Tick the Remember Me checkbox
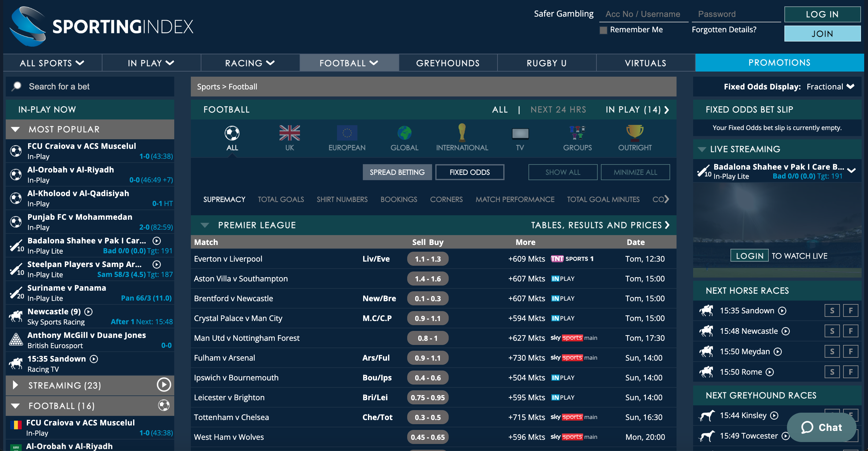Viewport: 868px width, 451px height. 603,30
